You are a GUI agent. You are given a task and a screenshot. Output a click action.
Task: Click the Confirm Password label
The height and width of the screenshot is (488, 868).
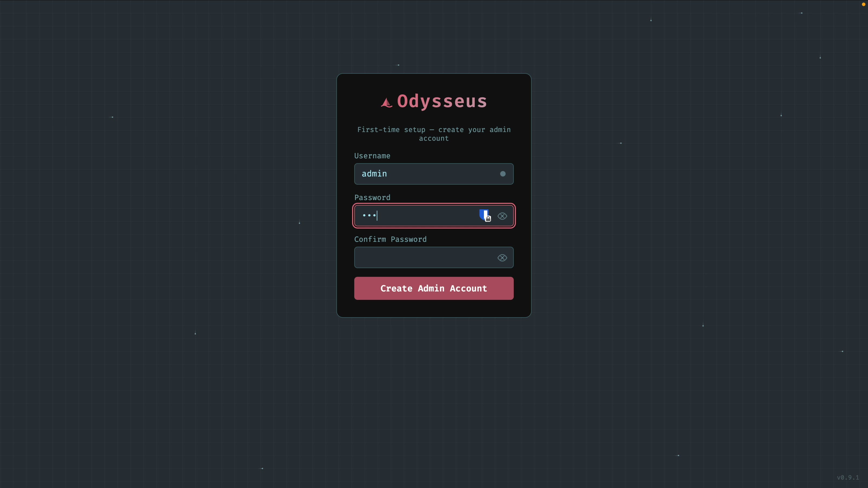pos(390,239)
